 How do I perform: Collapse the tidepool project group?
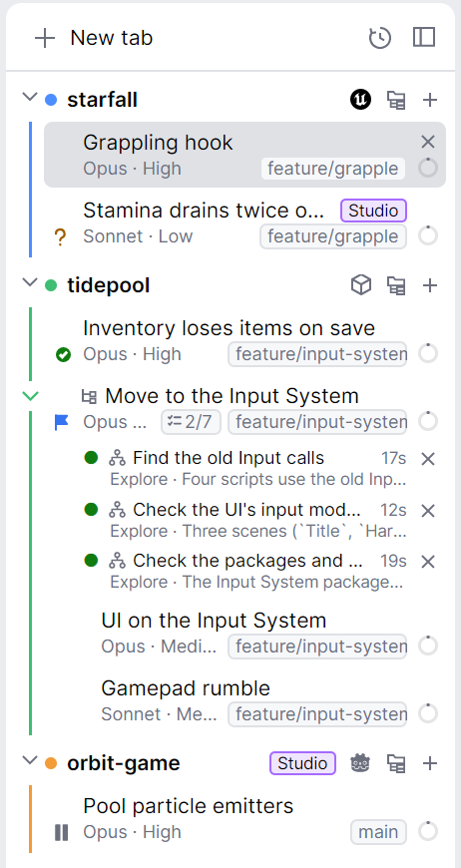[29, 283]
